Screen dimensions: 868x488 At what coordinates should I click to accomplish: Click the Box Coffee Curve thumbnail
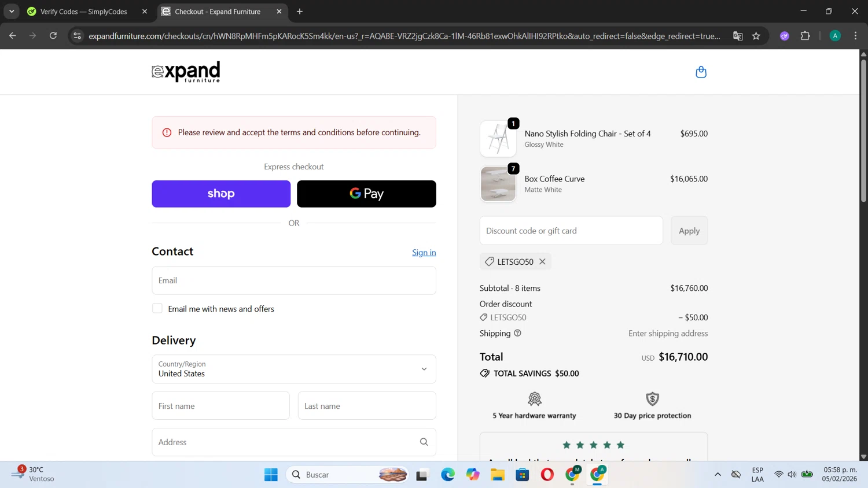[498, 184]
